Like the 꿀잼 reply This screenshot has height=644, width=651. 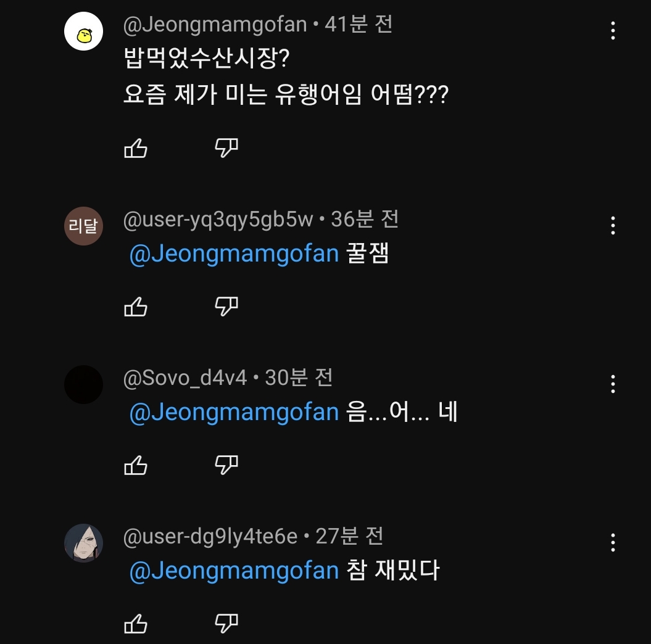[136, 307]
